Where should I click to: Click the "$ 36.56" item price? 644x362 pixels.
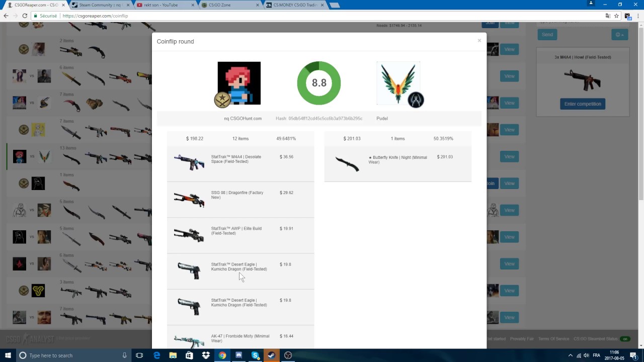click(x=286, y=157)
